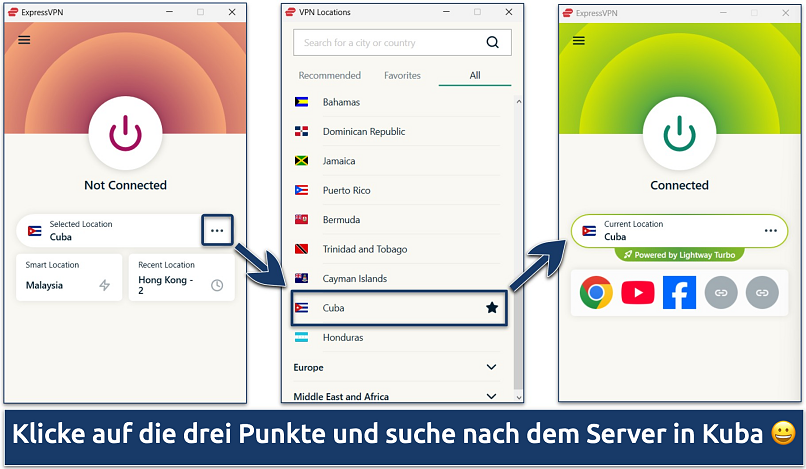This screenshot has width=806, height=469.
Task: Focus the city or country search field
Action: (402, 43)
